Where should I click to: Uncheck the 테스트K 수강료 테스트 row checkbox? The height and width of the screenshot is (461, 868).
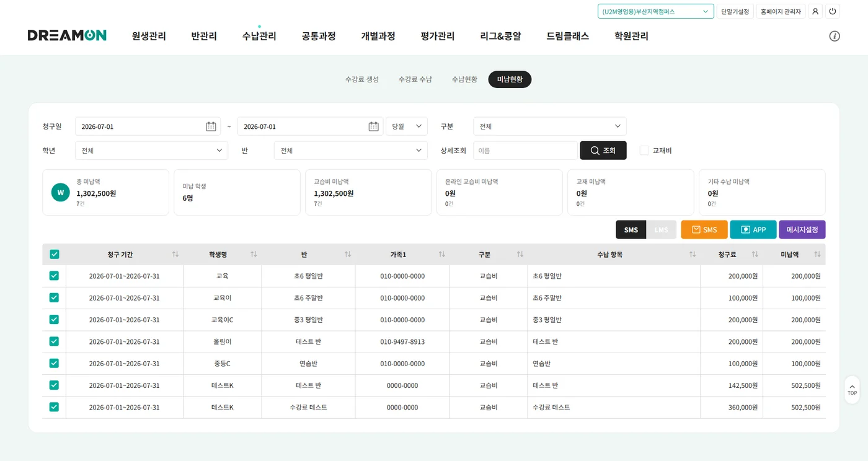[54, 407]
